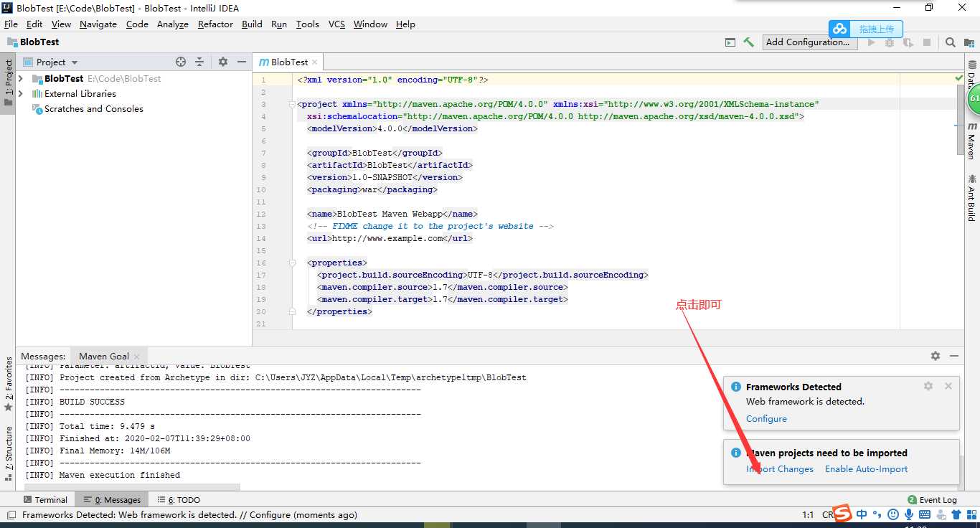Click the Run with Coverage icon
The height and width of the screenshot is (528, 980).
click(908, 42)
